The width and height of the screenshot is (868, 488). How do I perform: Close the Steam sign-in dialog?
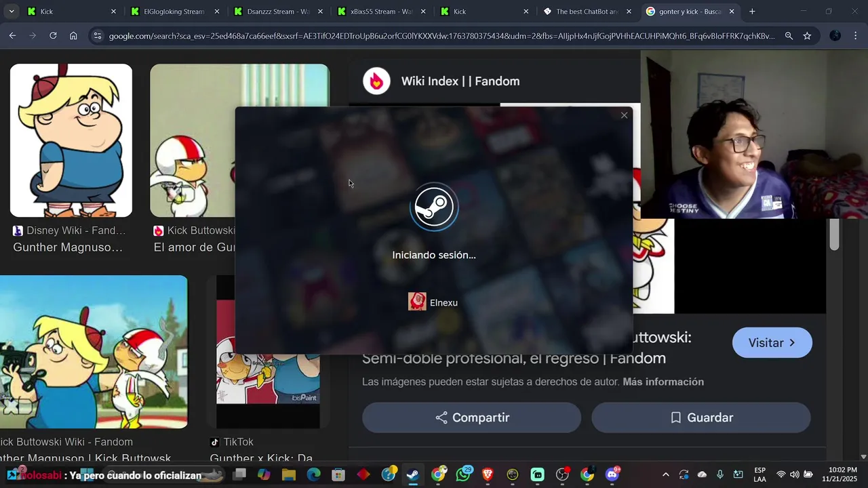click(x=624, y=115)
